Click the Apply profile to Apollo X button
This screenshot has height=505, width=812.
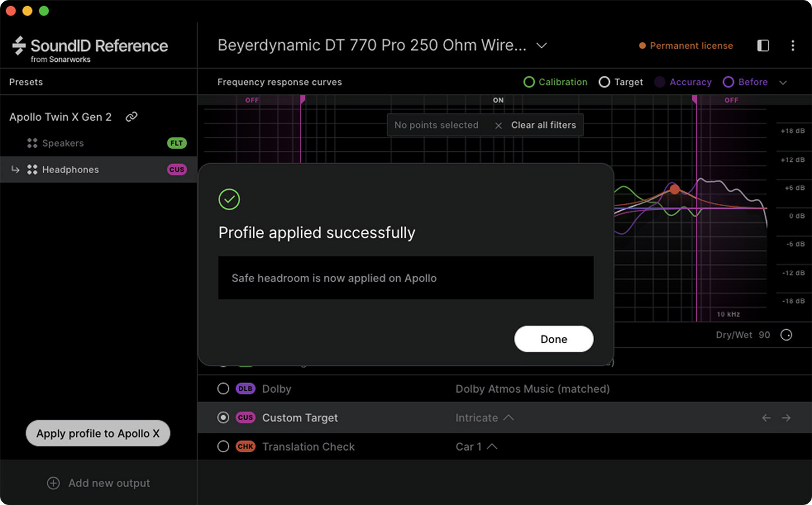(x=97, y=433)
